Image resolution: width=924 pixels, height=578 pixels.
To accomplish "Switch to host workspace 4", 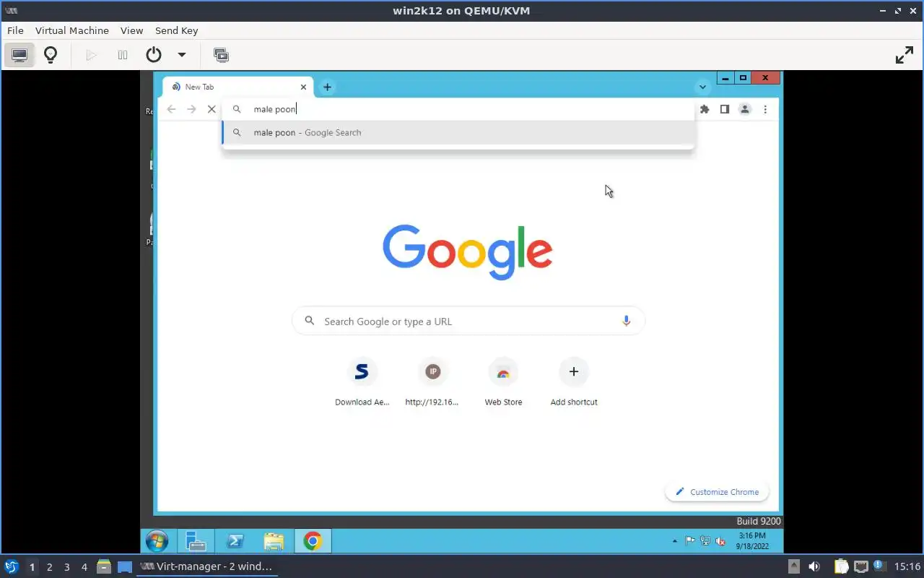I will (x=84, y=567).
